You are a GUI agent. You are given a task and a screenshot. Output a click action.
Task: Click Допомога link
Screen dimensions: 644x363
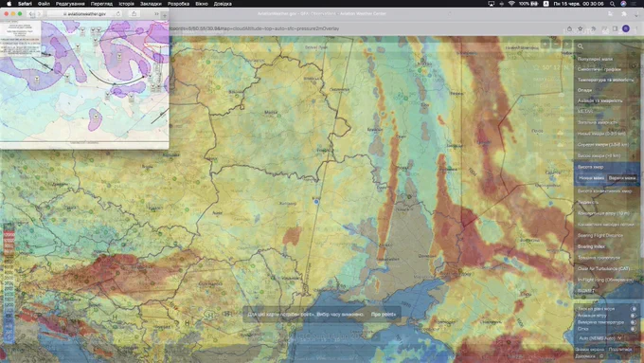585,356
